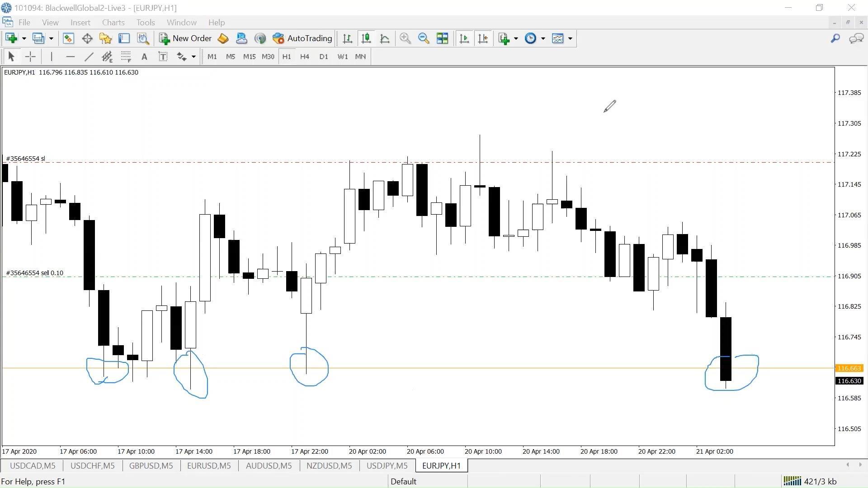Toggle chart Auto Scroll
This screenshot has height=488, width=868.
click(x=464, y=38)
